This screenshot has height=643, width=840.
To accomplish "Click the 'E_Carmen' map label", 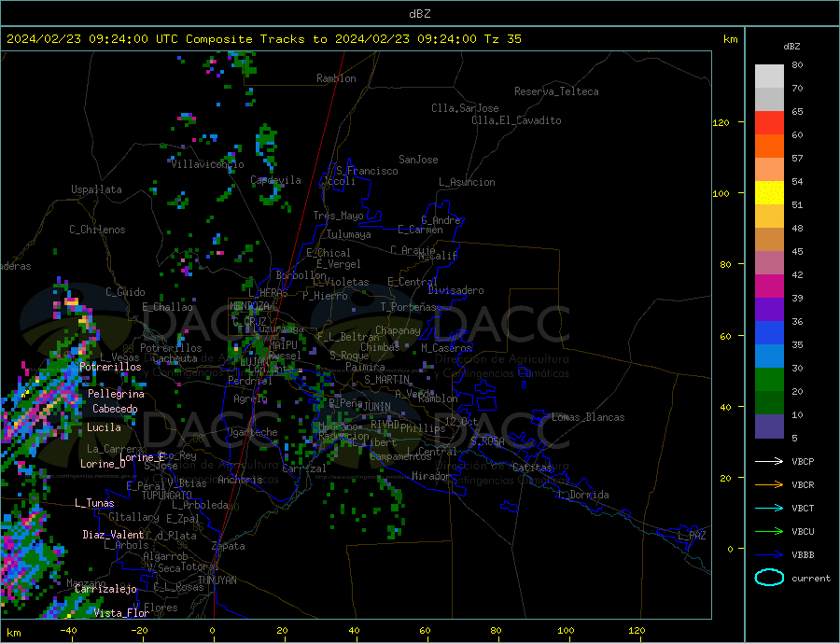I will [420, 230].
